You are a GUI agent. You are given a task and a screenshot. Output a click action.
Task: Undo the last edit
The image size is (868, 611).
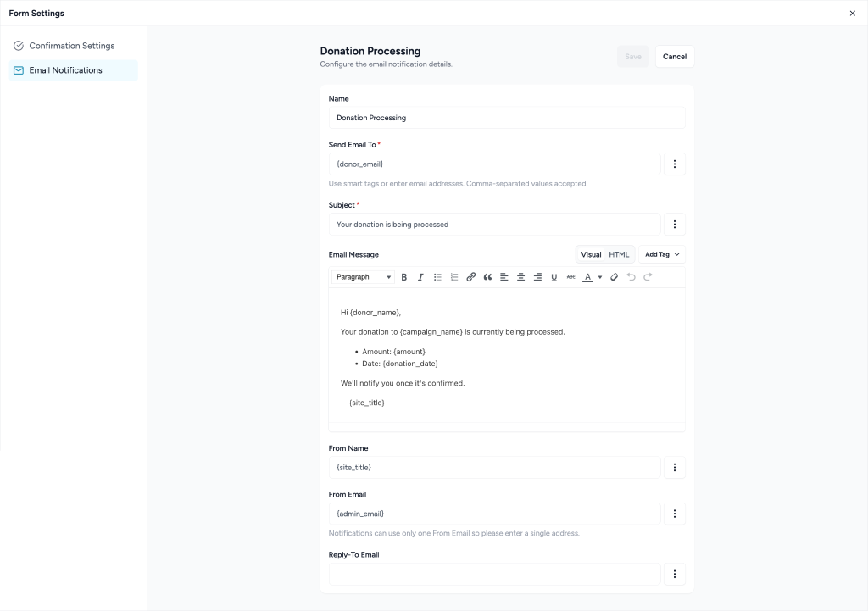631,277
